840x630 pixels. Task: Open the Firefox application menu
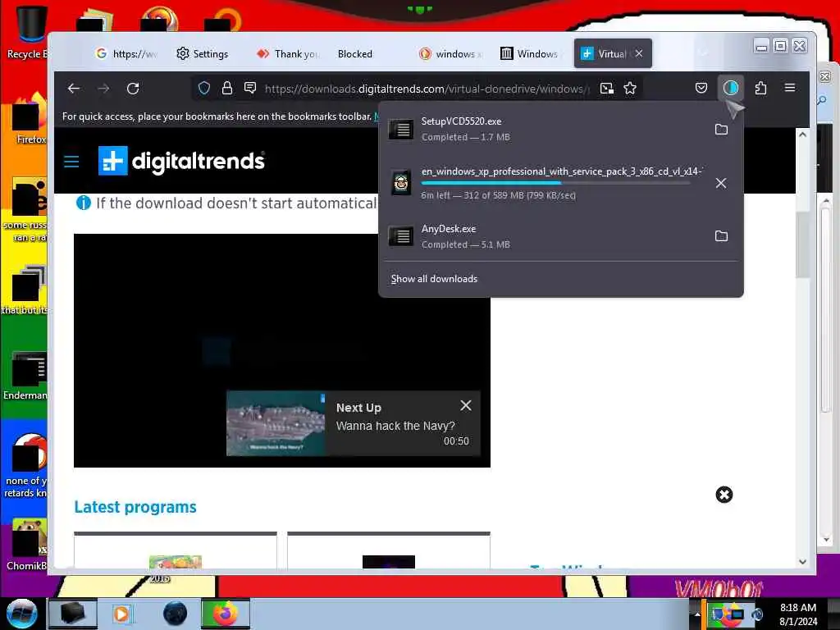tap(790, 88)
